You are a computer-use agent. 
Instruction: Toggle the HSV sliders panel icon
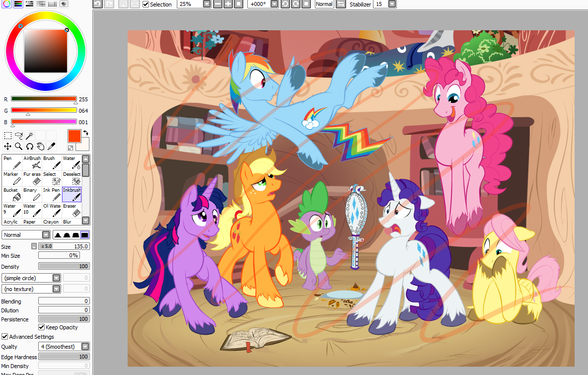coord(29,4)
